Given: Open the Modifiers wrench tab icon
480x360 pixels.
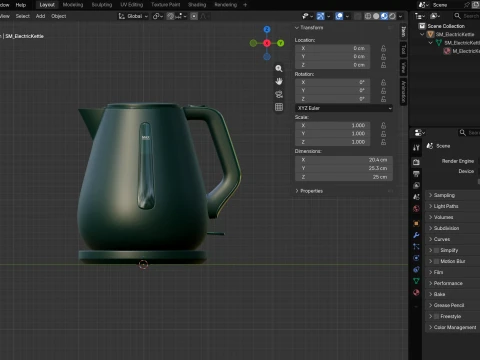Looking at the screenshot, I should 416,235.
